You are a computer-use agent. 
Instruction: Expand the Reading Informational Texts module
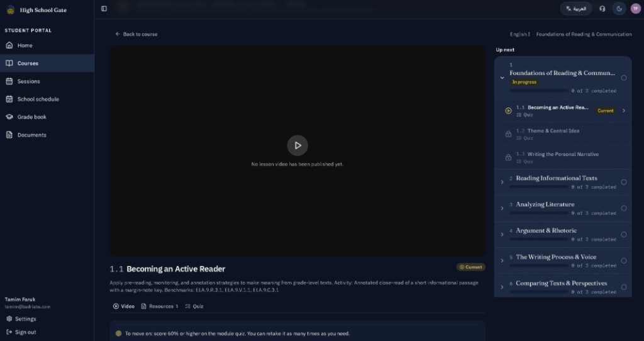pos(502,182)
